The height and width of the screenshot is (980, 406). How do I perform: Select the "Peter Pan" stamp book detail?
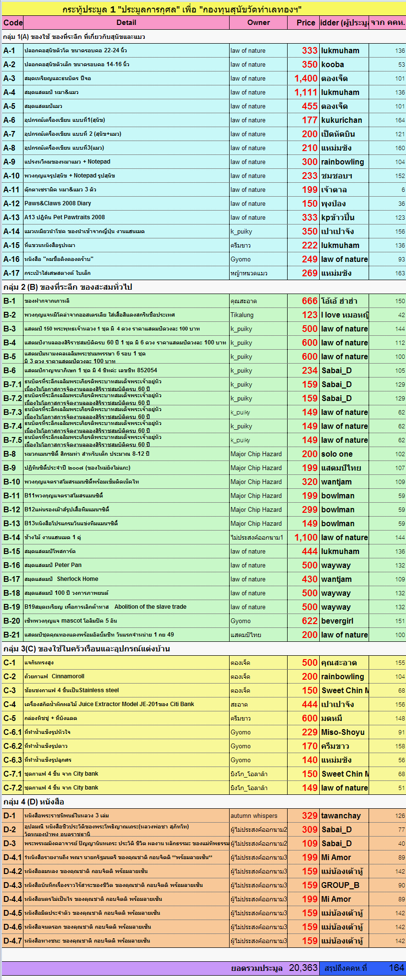click(x=53, y=565)
